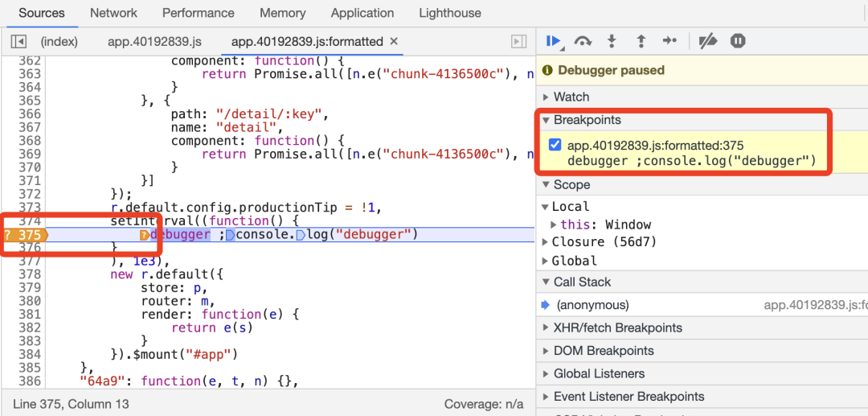The image size is (868, 416).
Task: Expand the XHR/fetch Breakpoints section
Action: click(617, 327)
